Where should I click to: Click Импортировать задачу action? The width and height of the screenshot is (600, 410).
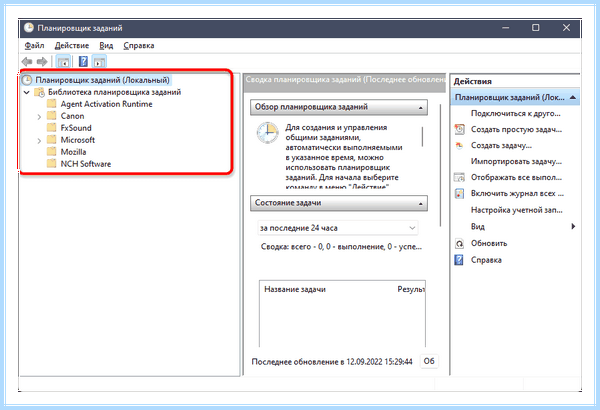tap(516, 162)
